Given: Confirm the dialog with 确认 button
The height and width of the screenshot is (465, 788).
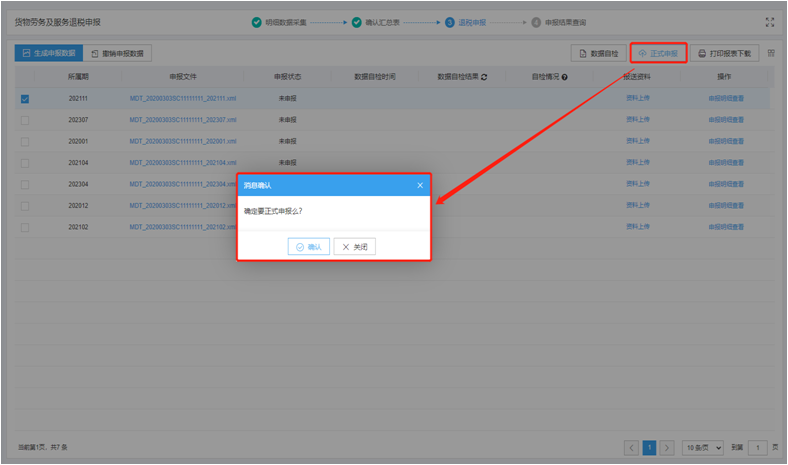Looking at the screenshot, I should coord(308,247).
